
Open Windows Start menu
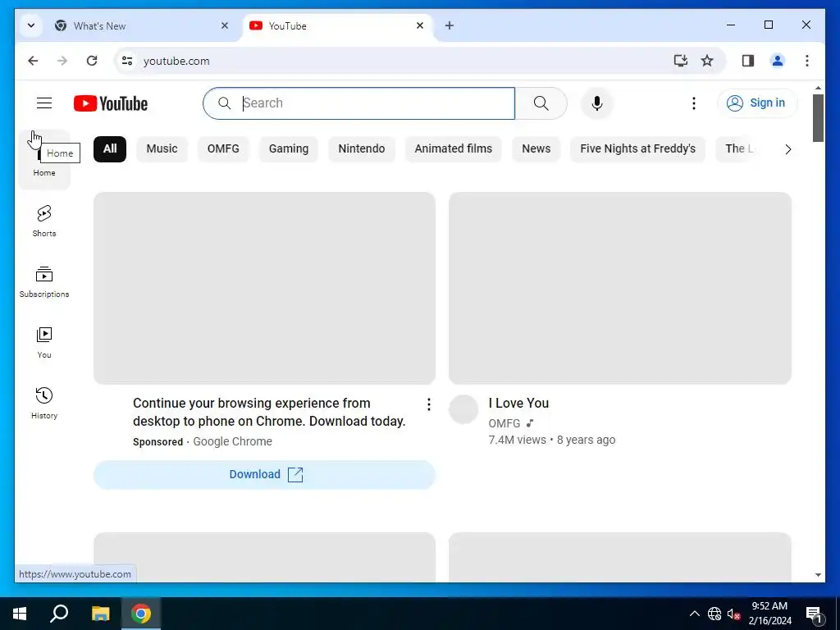coord(20,614)
